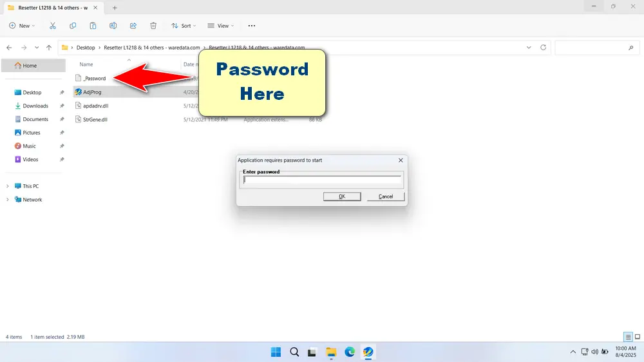Viewport: 644px width, 362px height.
Task: Expand the address bar history dropdown
Action: [529, 48]
